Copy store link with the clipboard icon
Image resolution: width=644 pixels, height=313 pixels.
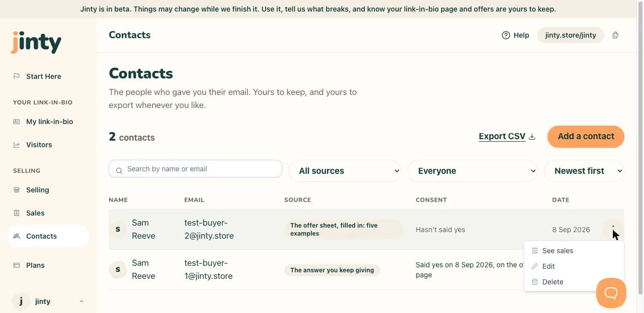point(615,35)
